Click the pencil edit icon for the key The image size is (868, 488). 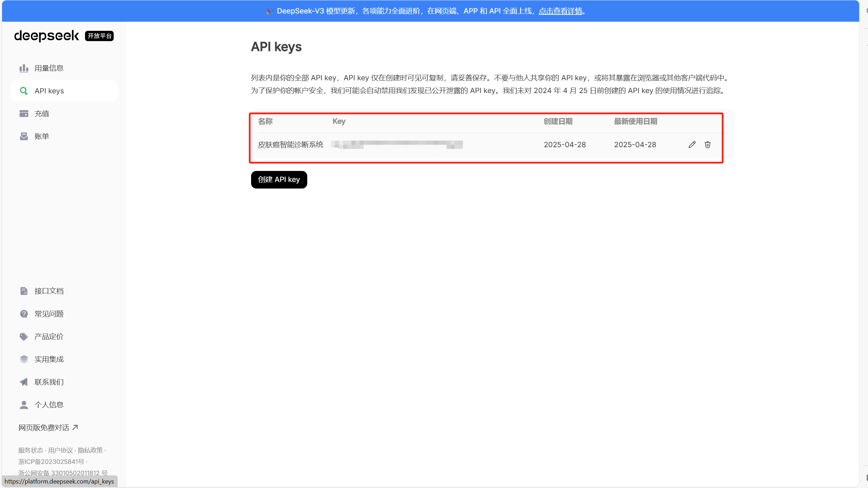pos(692,145)
